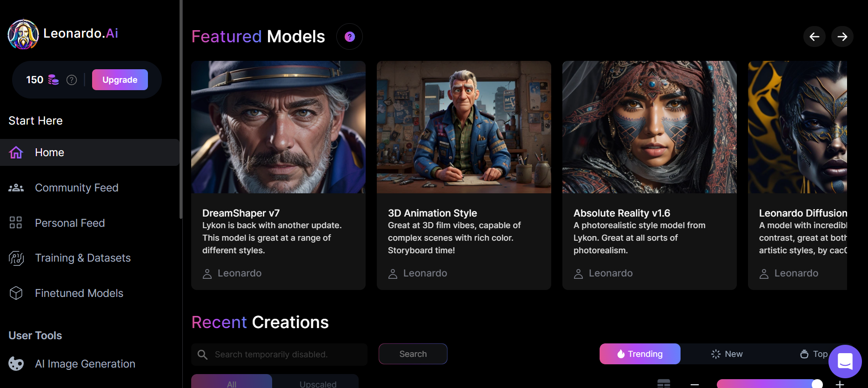The width and height of the screenshot is (868, 388).
Task: Open the DreamShaper v7 model thumbnail
Action: pyautogui.click(x=278, y=127)
